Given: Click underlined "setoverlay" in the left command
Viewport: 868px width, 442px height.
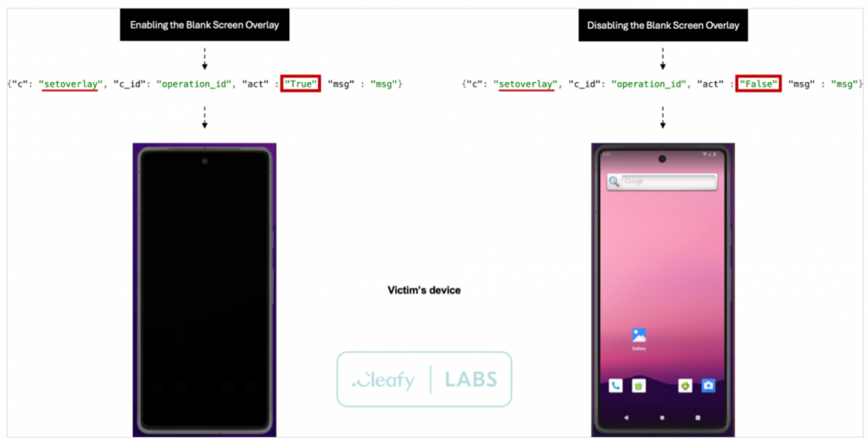Looking at the screenshot, I should tap(71, 85).
